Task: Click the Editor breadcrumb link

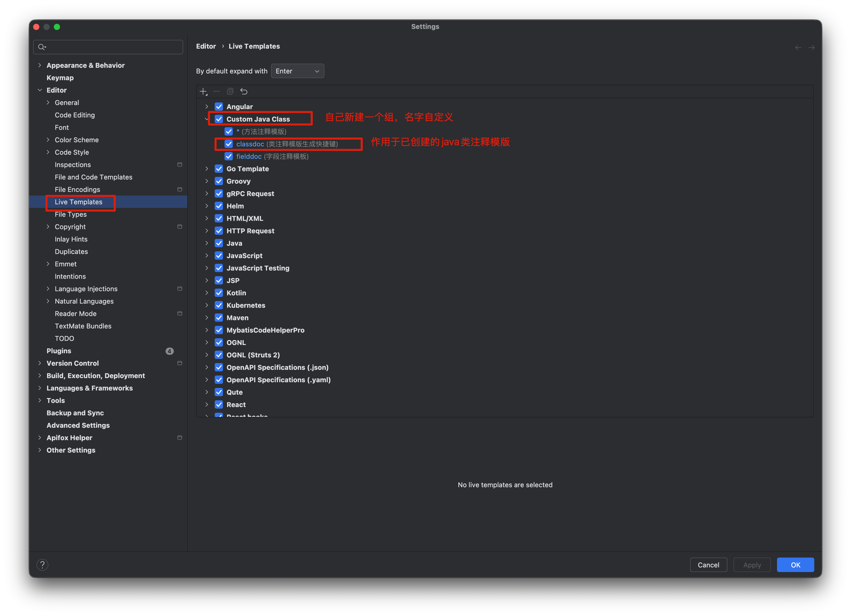Action: pos(206,46)
